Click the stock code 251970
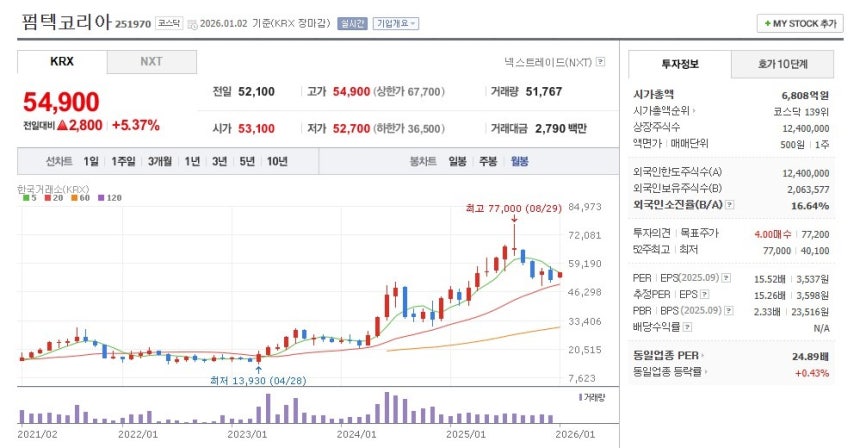This screenshot has height=448, width=860. 133,24
